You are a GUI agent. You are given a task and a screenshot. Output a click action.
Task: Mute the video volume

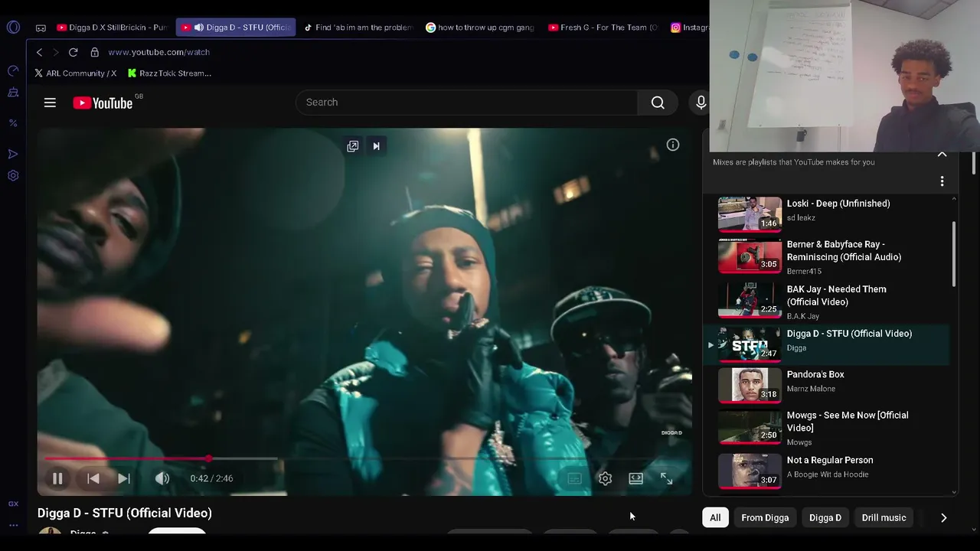(162, 478)
